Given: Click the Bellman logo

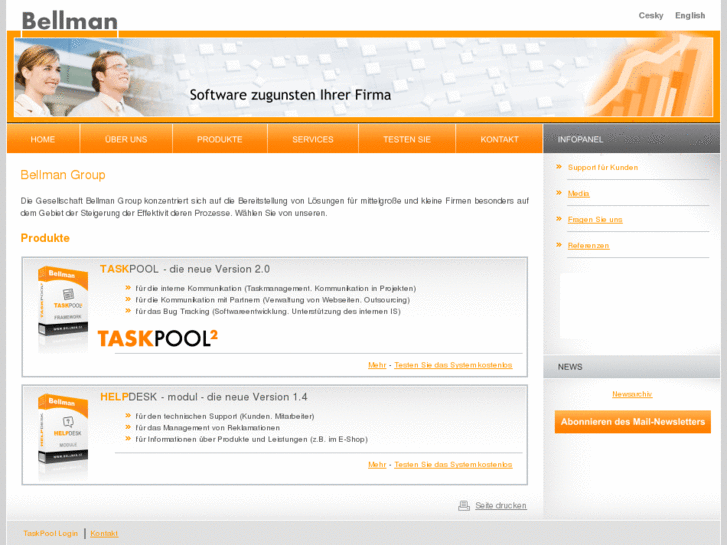Looking at the screenshot, I should pos(70,21).
